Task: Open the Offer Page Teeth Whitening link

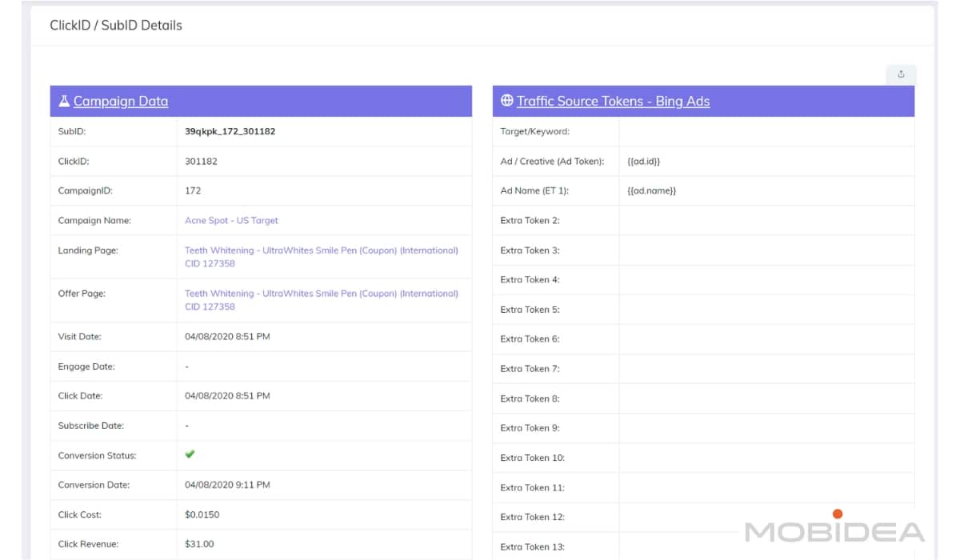Action: (322, 300)
